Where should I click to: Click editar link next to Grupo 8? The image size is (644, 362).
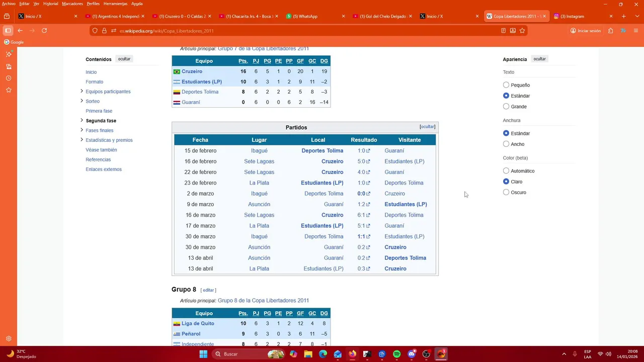point(208,290)
